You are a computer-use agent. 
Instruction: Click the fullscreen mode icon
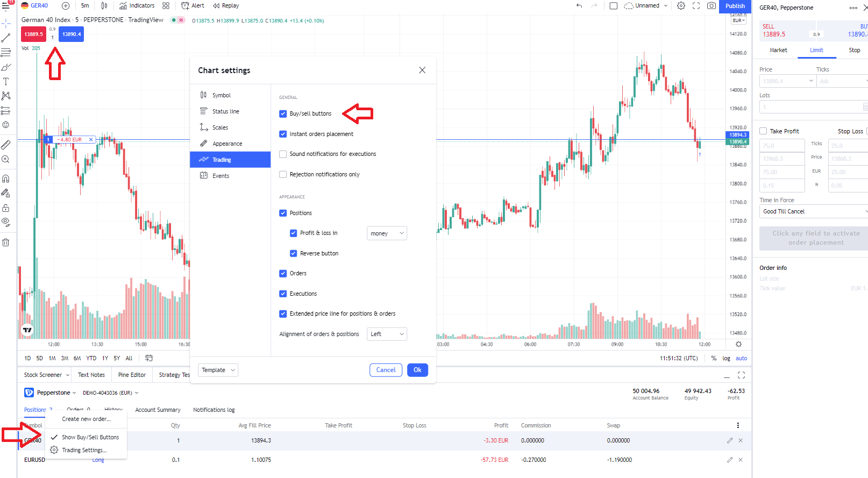pyautogui.click(x=696, y=6)
